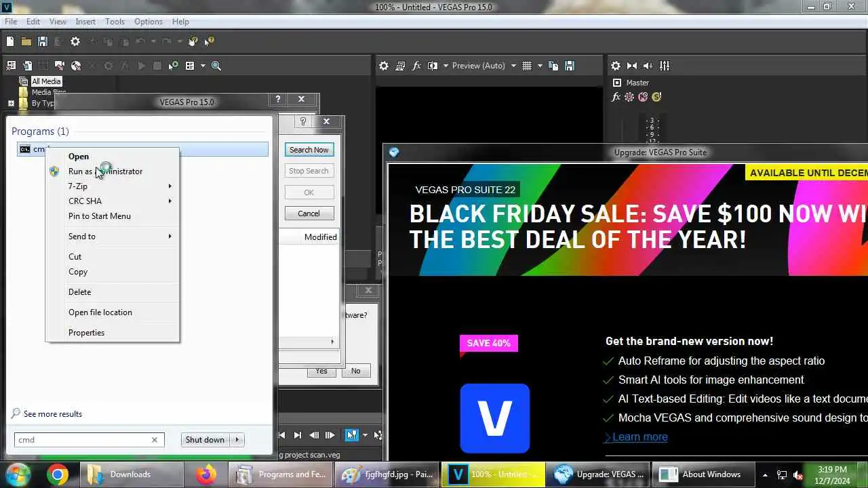Open the Insert menu
868x488 pixels.
point(85,22)
